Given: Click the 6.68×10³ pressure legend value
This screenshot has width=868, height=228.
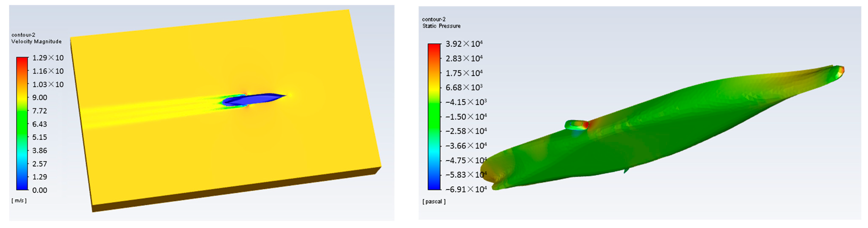Looking at the screenshot, I should (464, 87).
